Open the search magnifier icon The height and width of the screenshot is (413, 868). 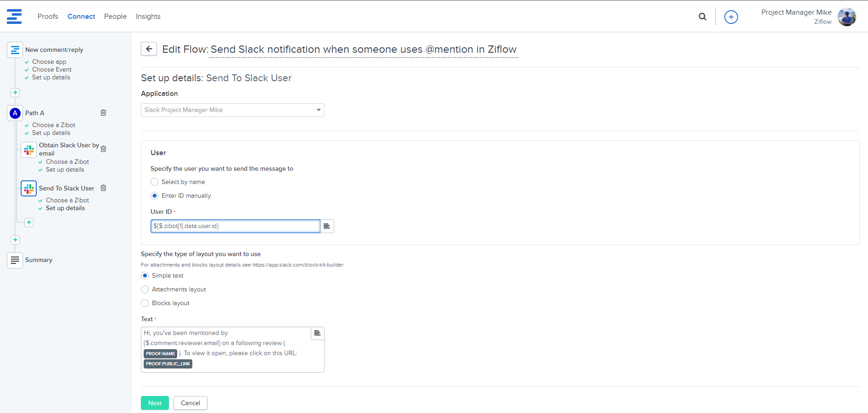pyautogui.click(x=702, y=17)
